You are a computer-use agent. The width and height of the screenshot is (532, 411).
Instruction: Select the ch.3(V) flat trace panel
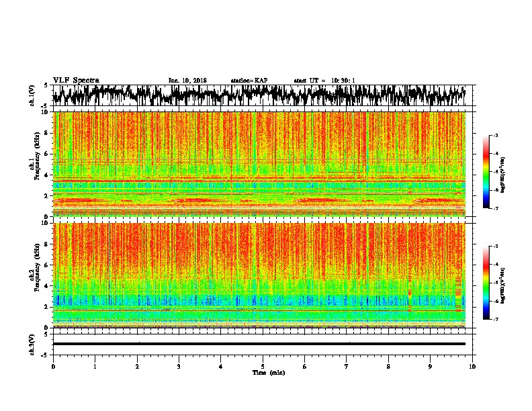[262, 345]
